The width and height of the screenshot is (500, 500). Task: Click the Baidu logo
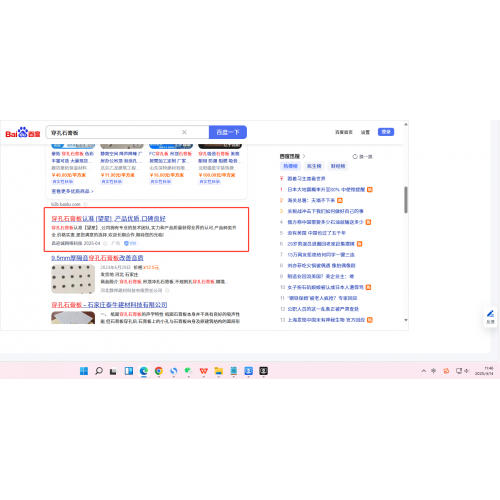pos(23,133)
